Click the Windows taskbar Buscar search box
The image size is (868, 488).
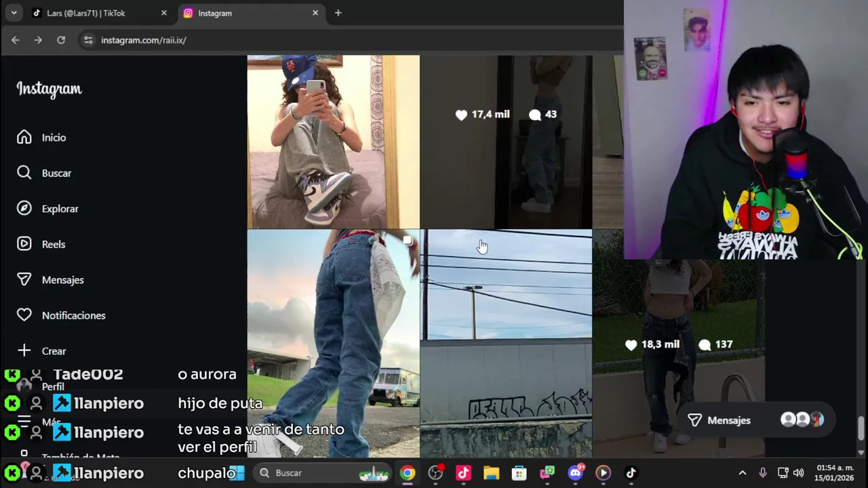322,473
